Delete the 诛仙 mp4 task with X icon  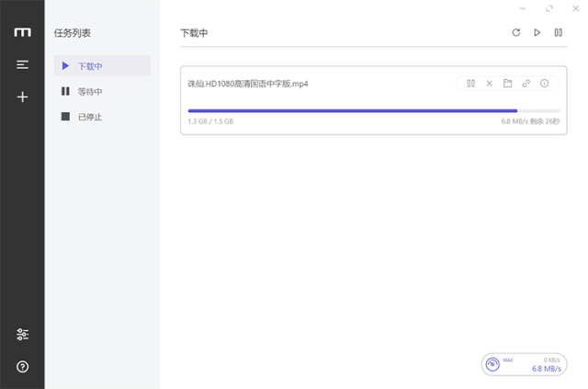click(489, 84)
